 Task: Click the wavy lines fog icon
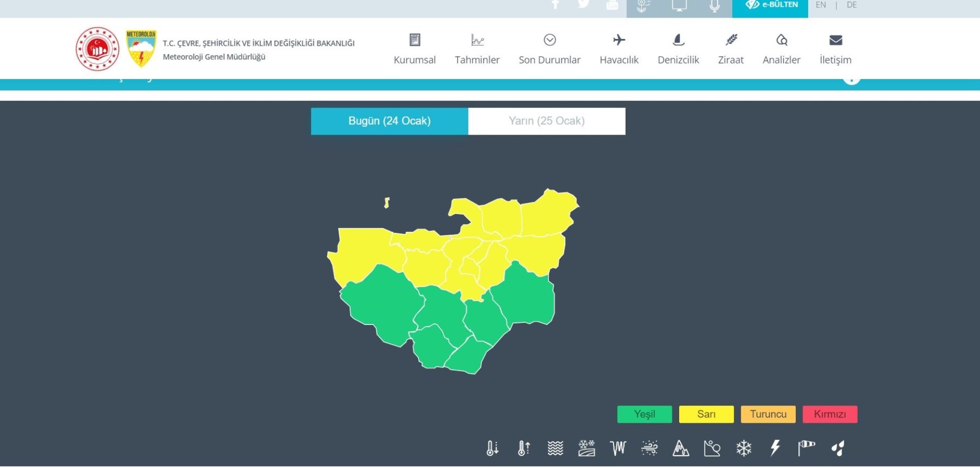555,448
